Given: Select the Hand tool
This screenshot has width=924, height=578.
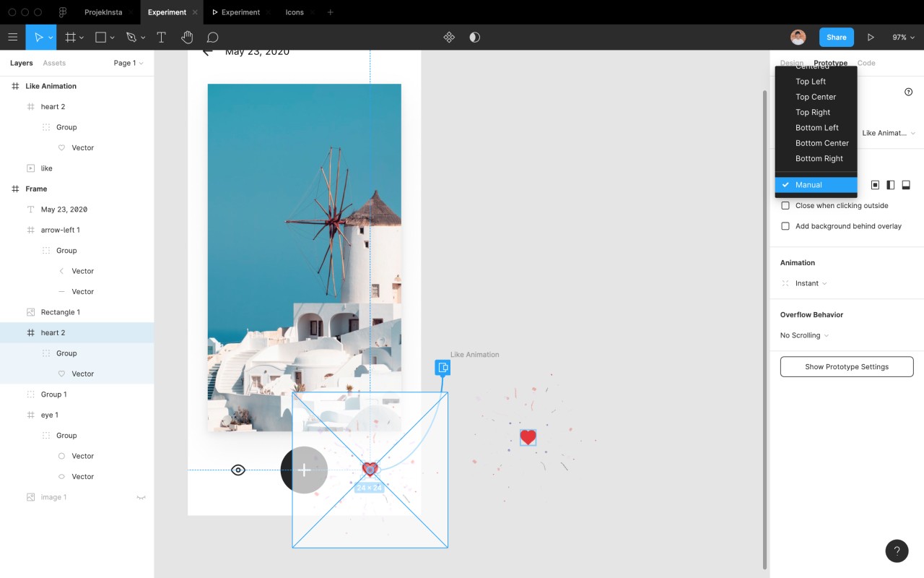Looking at the screenshot, I should pos(187,37).
